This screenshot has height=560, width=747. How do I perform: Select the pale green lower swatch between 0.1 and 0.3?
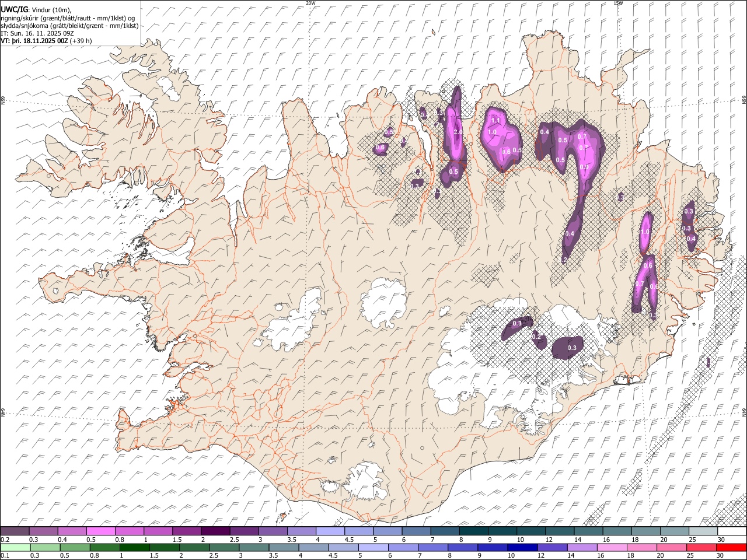[x=15, y=547]
